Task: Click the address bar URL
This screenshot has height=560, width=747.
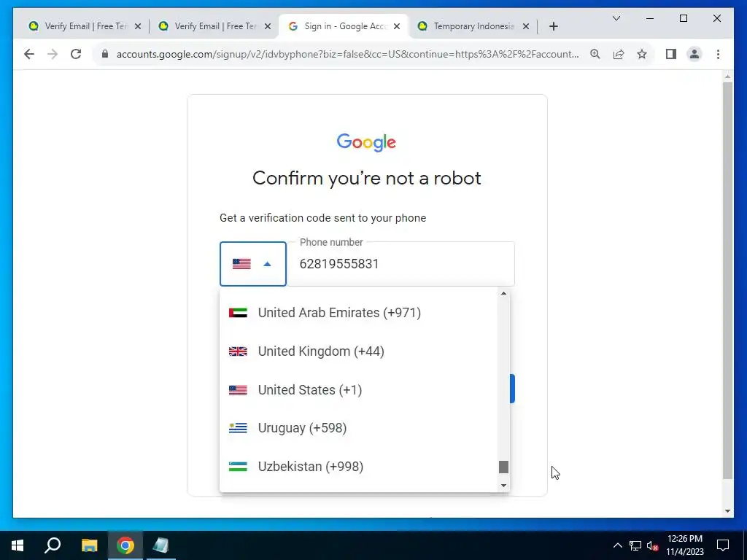Action: click(x=347, y=54)
